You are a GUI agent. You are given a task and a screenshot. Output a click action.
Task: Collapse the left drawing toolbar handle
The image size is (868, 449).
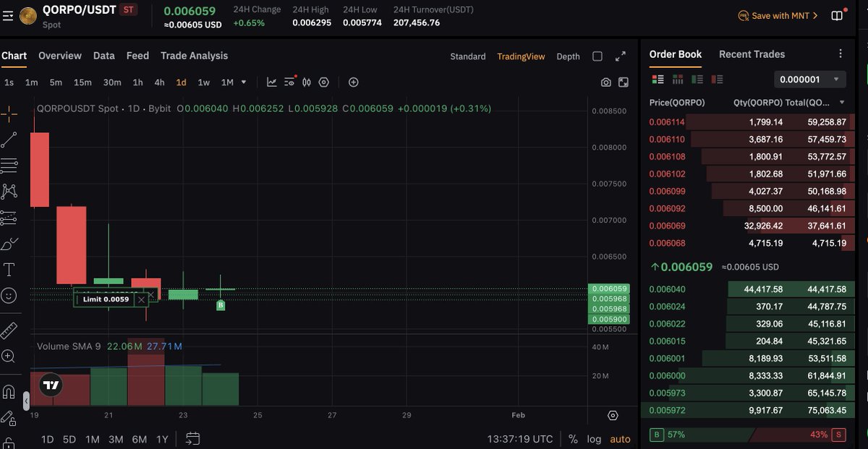point(26,400)
